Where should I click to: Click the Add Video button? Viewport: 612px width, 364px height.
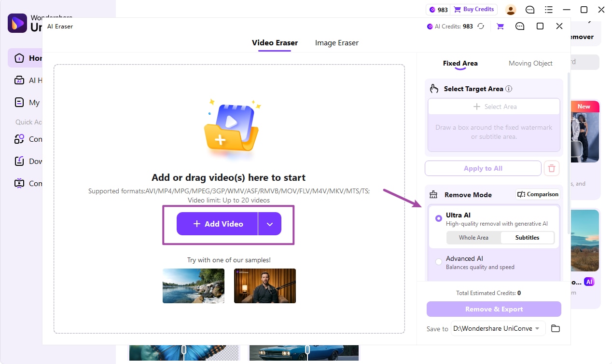pos(217,224)
